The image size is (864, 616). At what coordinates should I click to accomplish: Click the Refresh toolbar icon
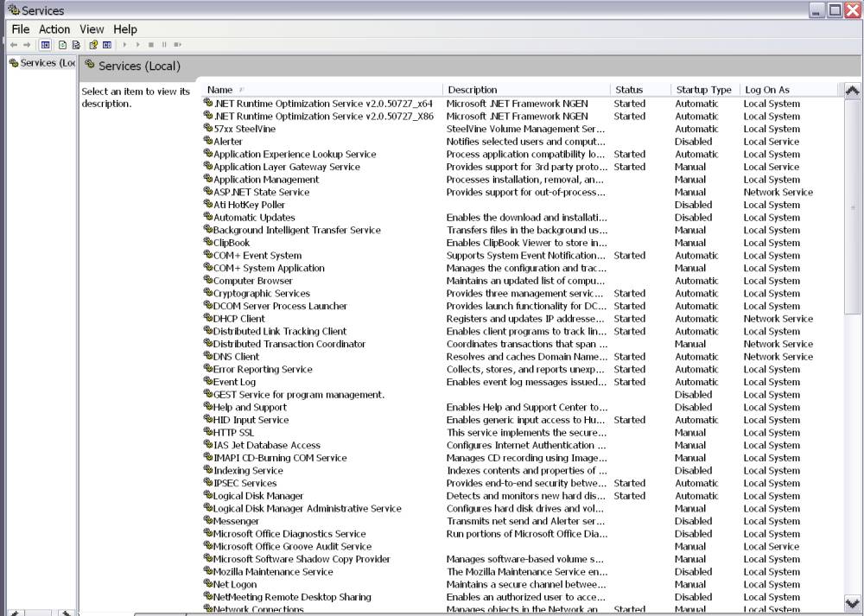tap(62, 45)
